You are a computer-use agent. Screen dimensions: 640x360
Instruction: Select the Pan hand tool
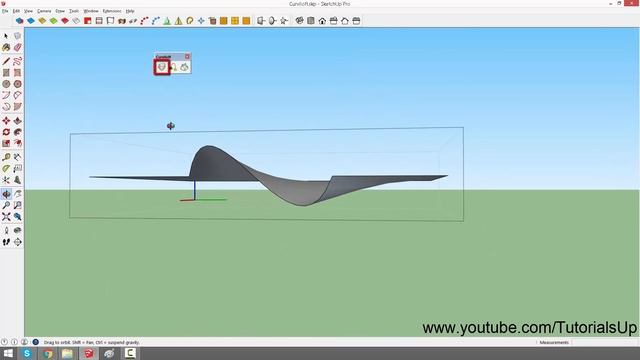click(17, 194)
